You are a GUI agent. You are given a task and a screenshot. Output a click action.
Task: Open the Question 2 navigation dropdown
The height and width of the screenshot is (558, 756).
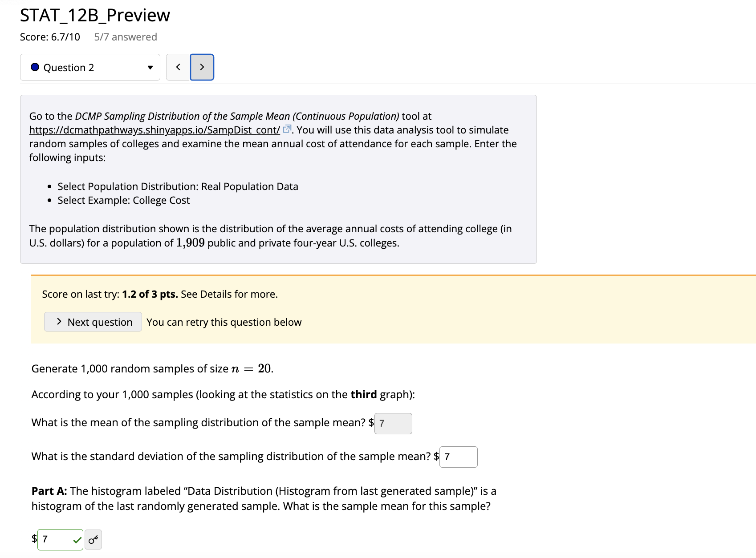(90, 67)
